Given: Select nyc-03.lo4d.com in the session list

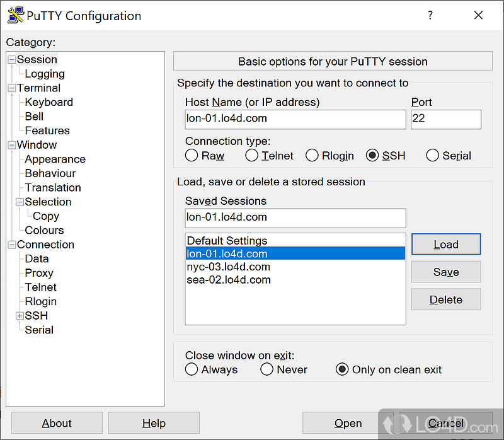Looking at the screenshot, I should click(295, 267).
